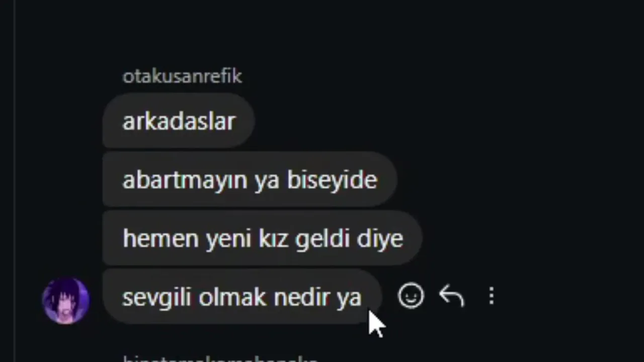This screenshot has width=644, height=362.
Task: Select "abartmayın ya biseyide" message bubble
Action: pos(250,179)
